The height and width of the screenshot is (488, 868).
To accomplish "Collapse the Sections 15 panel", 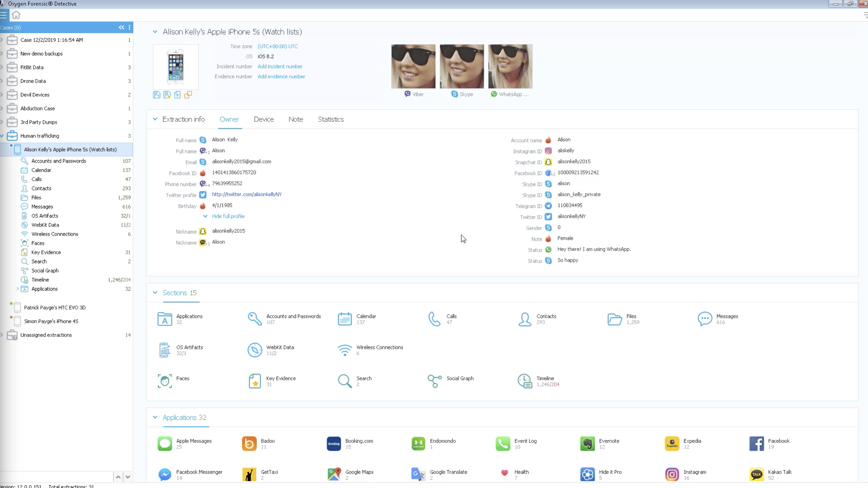I will click(x=155, y=292).
